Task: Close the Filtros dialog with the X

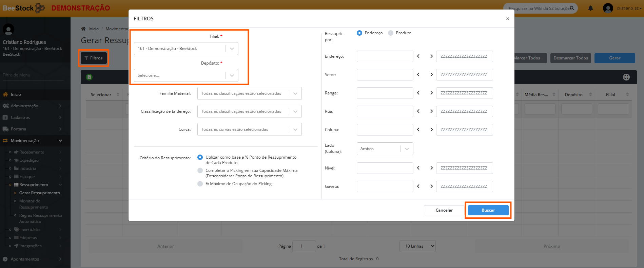Action: tap(507, 19)
